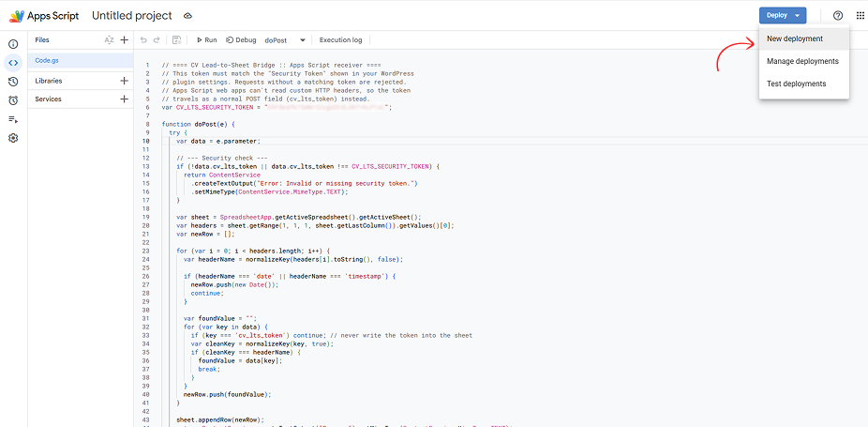Image resolution: width=868 pixels, height=427 pixels.
Task: Add a service with plus icon
Action: (x=124, y=99)
